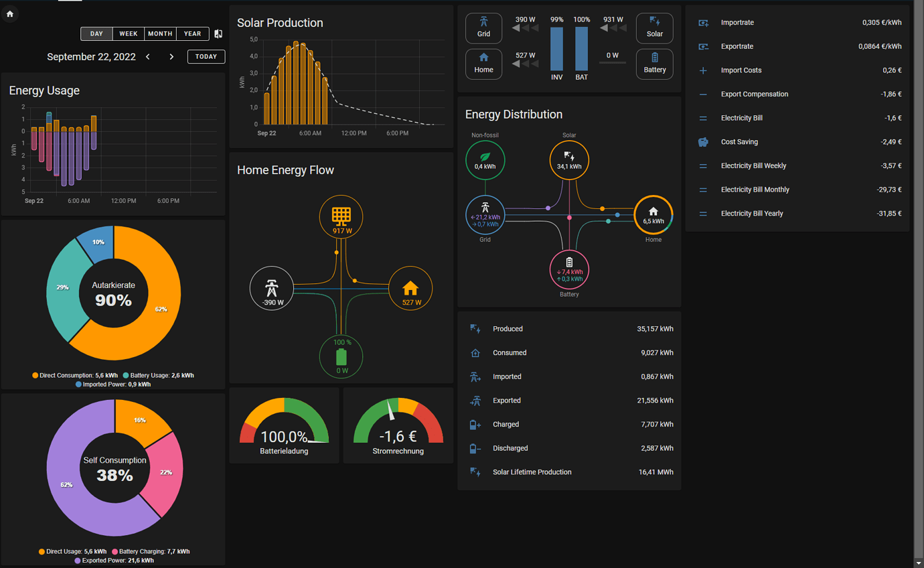Click the battery icon showing 100 %
The width and height of the screenshot is (924, 568).
pos(342,356)
